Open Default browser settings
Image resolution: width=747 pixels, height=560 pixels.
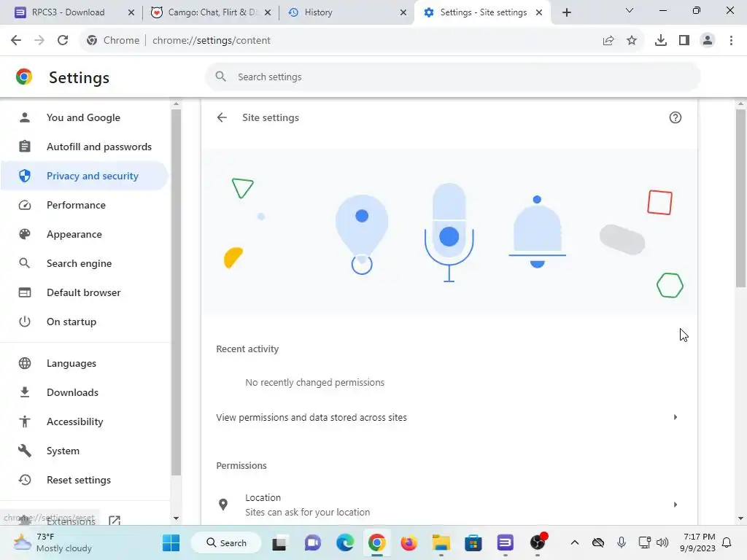[83, 292]
